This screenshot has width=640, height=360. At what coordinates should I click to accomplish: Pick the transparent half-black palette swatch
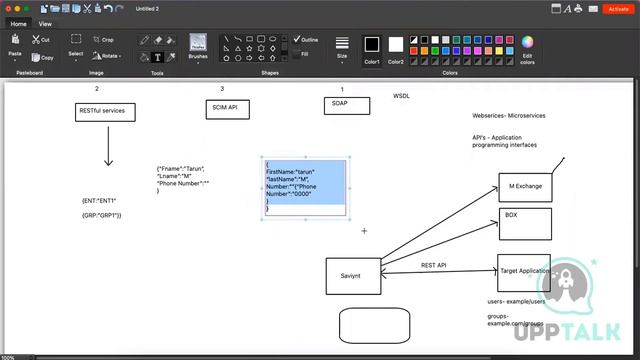coord(414,40)
